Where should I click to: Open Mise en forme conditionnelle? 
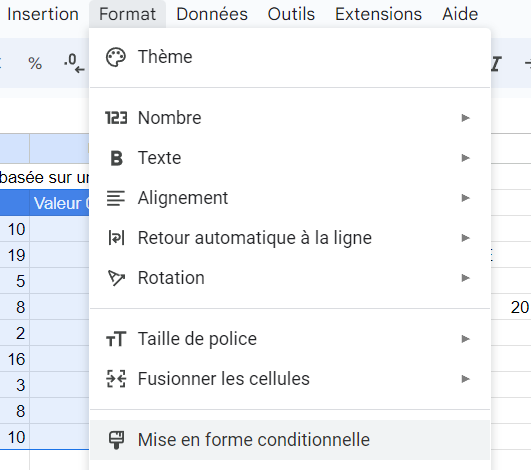[x=290, y=440]
